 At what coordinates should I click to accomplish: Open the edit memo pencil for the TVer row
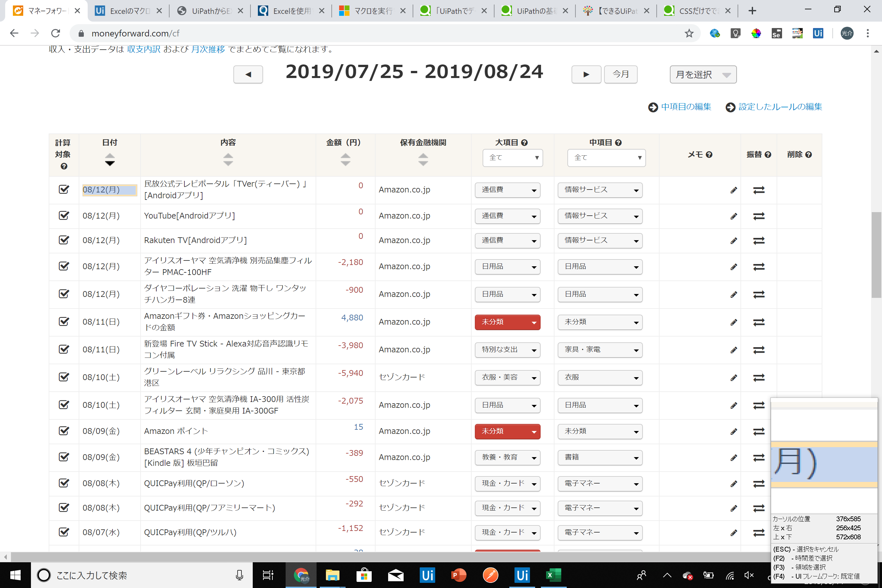point(734,190)
